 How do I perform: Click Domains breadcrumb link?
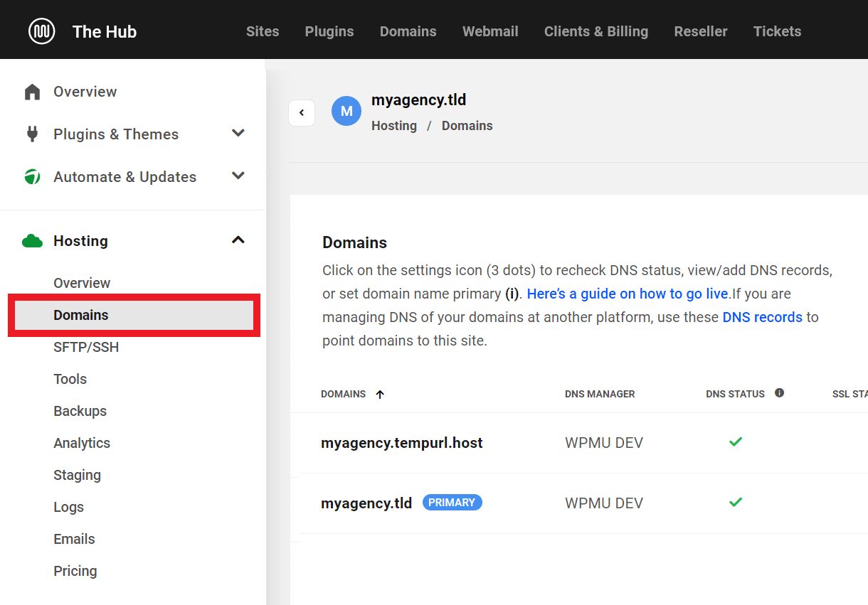point(467,126)
